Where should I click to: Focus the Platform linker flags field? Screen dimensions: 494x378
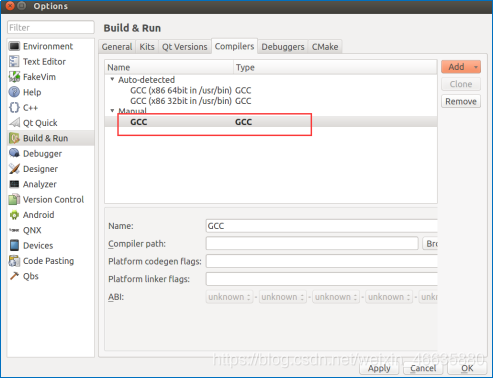pos(322,279)
